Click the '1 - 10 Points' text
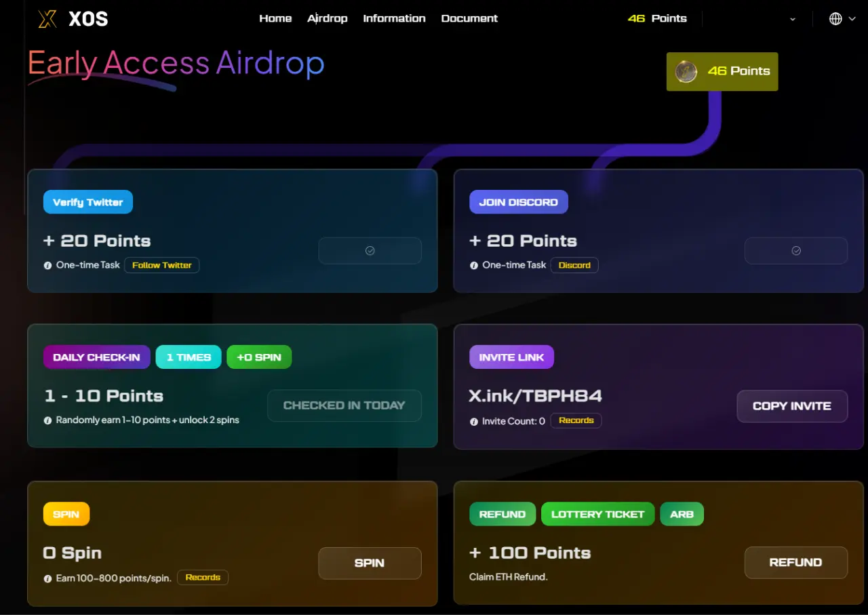 (x=104, y=396)
